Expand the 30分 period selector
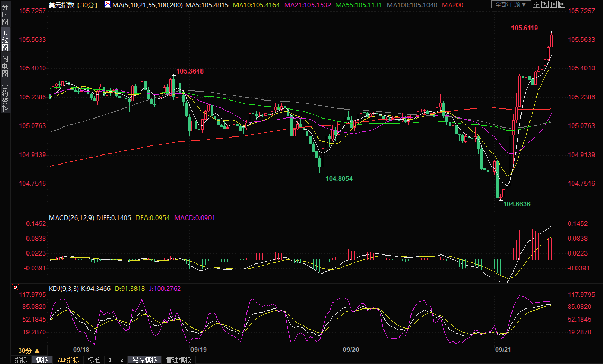The height and width of the screenshot is (364, 603). point(28,350)
